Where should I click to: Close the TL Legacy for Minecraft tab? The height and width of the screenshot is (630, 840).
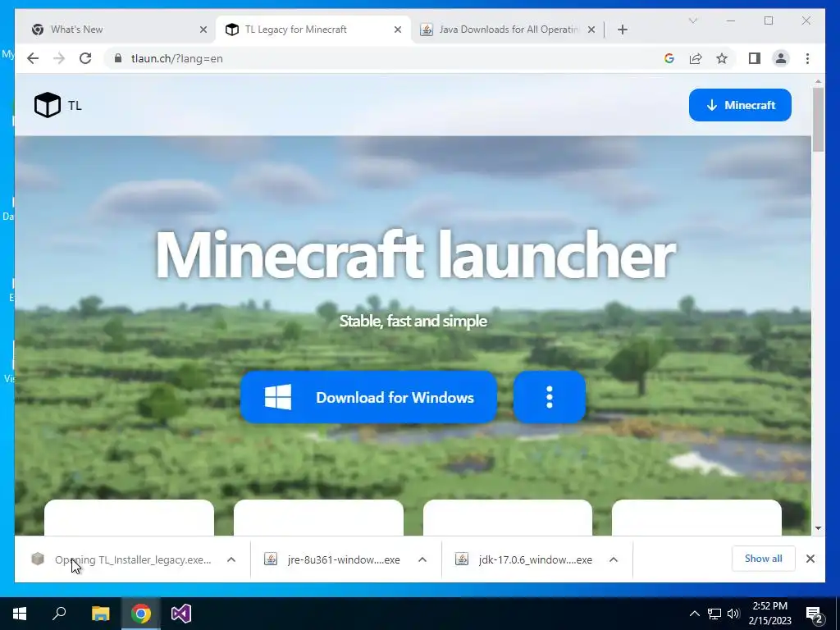398,30
